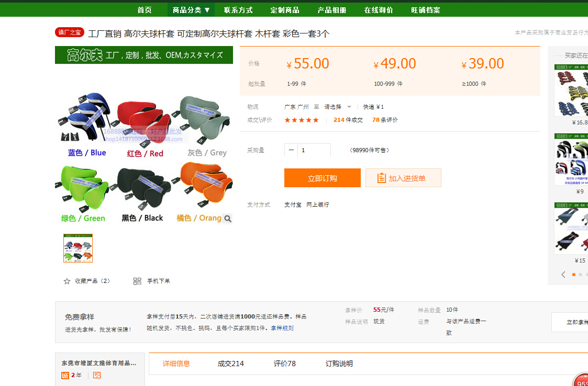
Task: Click the red 镇厂之宝 badge
Action: (70, 32)
